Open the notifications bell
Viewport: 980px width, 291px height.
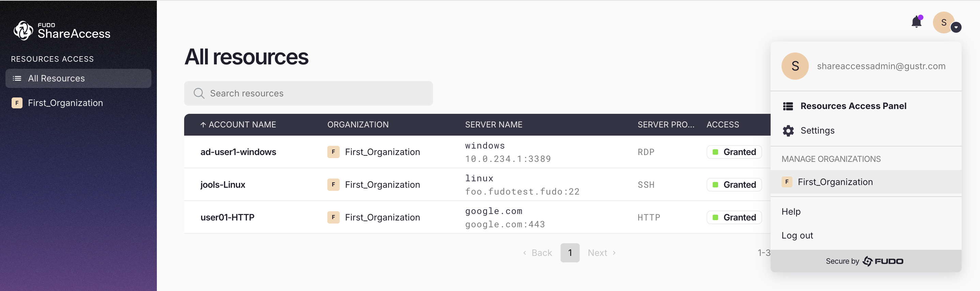(x=916, y=22)
